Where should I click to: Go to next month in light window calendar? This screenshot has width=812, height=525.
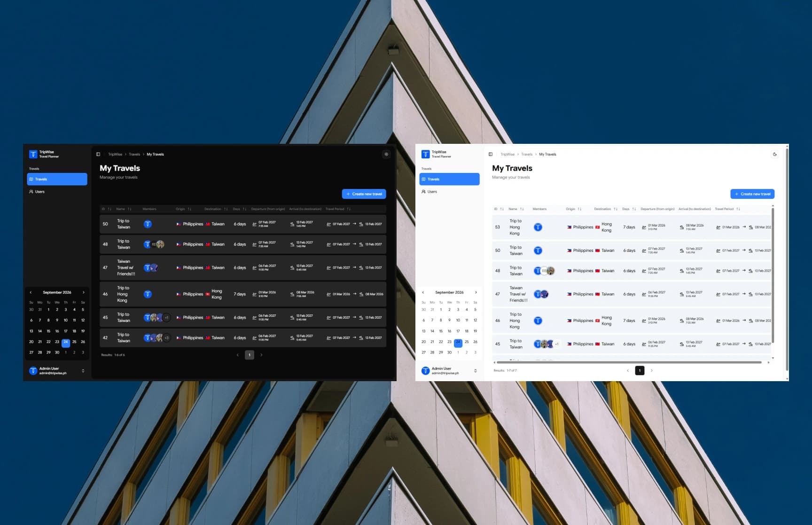pos(476,292)
